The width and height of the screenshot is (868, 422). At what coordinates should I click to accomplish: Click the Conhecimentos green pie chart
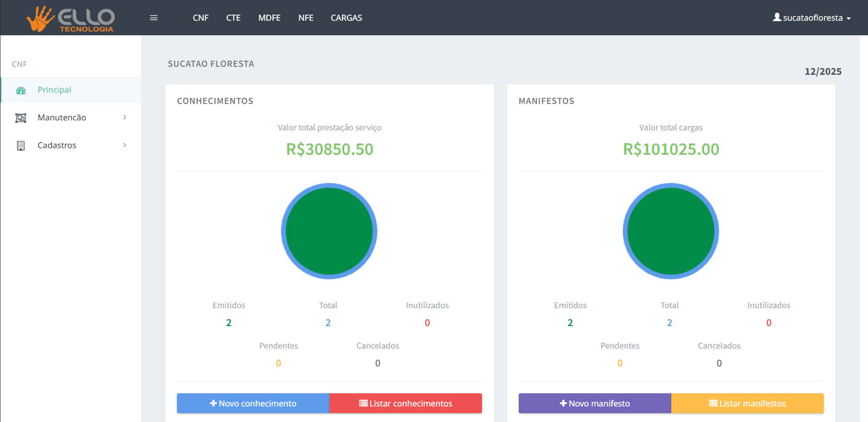(329, 231)
